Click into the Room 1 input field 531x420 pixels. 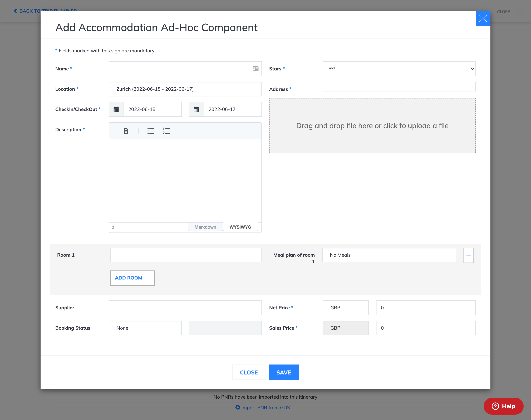186,255
